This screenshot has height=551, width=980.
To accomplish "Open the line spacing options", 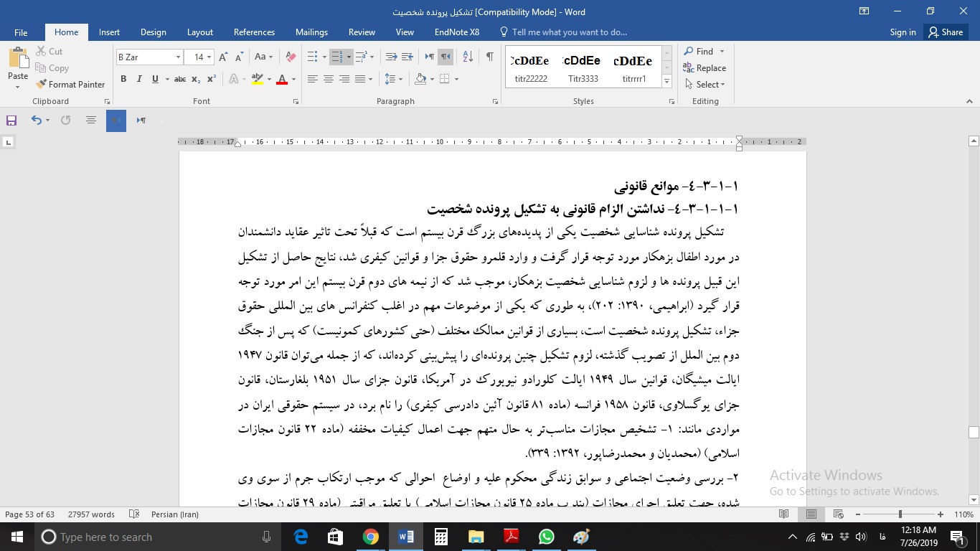I will pyautogui.click(x=392, y=79).
